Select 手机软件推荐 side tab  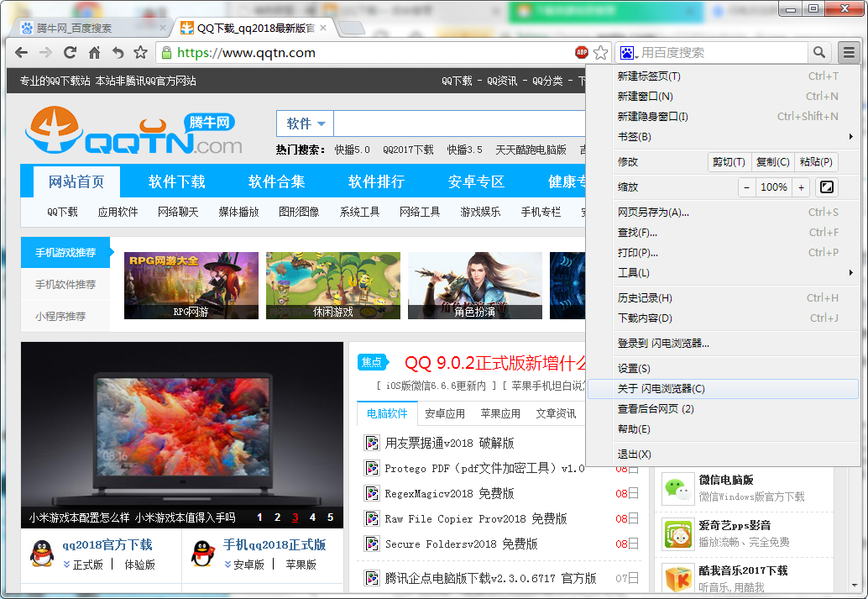tap(65, 284)
